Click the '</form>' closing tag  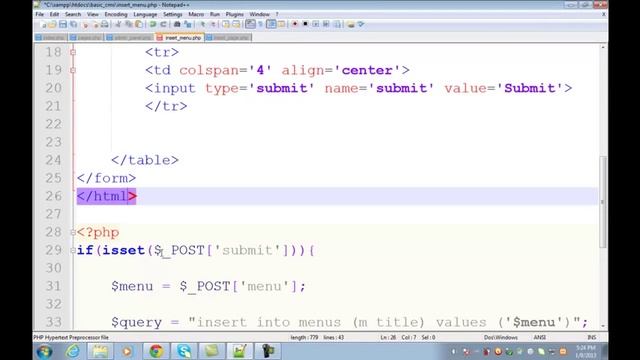(106, 178)
